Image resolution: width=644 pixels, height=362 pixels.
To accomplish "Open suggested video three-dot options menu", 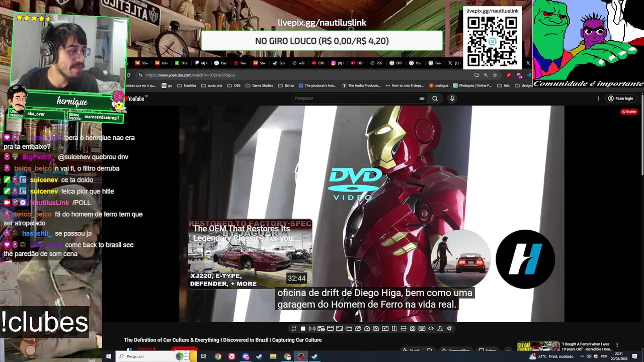I will [x=617, y=345].
